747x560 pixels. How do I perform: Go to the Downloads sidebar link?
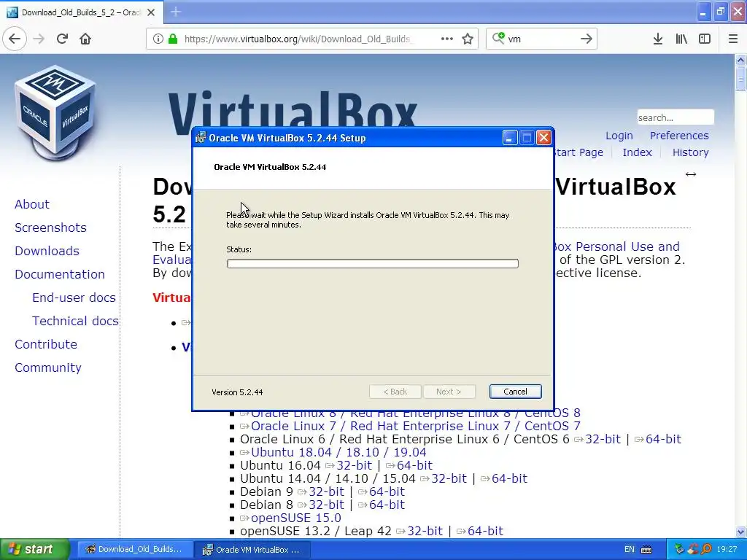[47, 251]
